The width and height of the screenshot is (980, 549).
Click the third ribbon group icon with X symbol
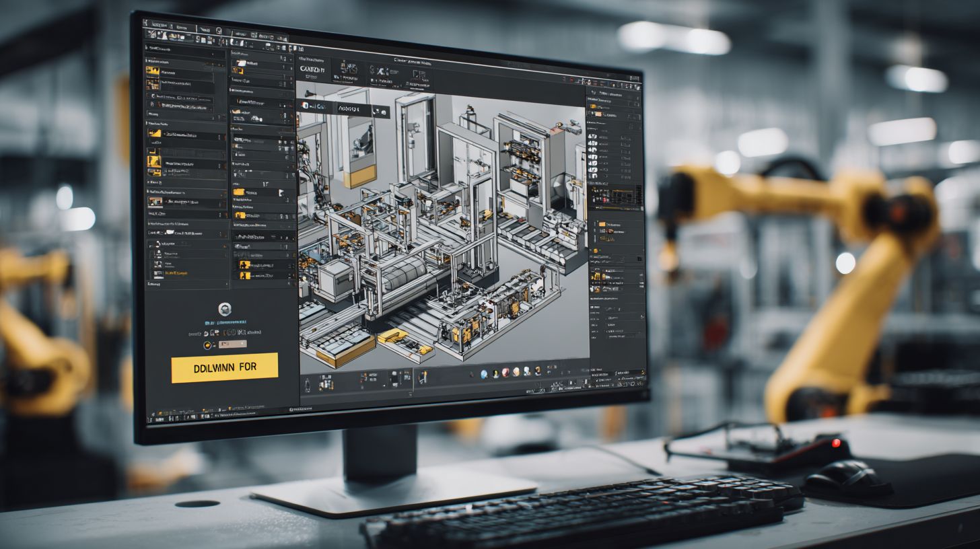[x=382, y=71]
